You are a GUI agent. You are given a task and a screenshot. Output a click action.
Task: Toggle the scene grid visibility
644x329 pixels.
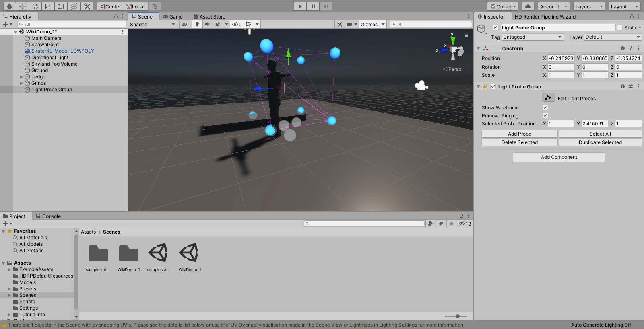[248, 24]
